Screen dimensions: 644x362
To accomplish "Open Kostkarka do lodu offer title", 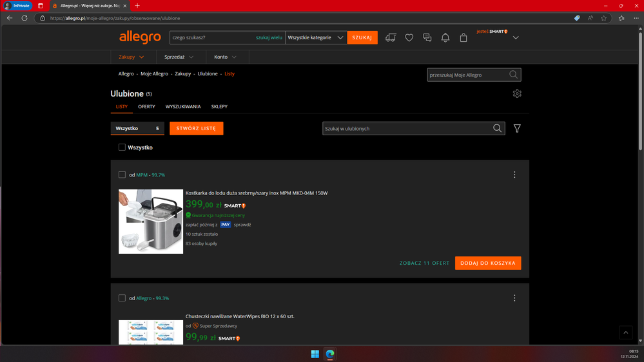I will 257,193.
